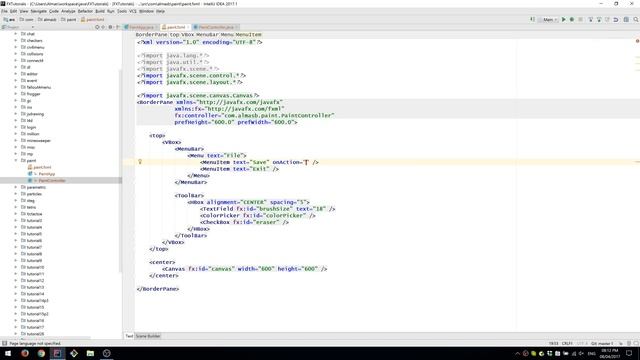Select the Text bottom tab
The image size is (640, 360).
129,336
